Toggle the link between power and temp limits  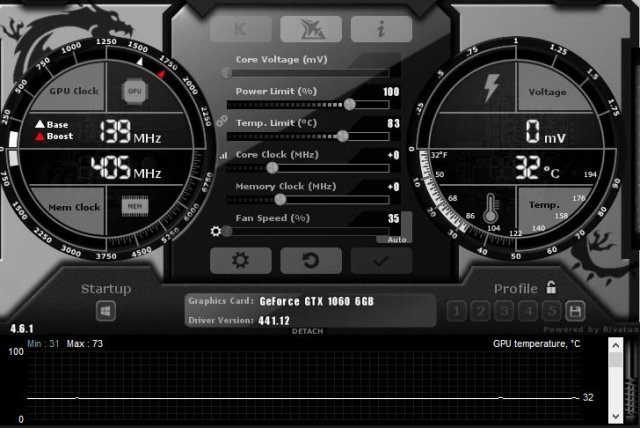tap(222, 120)
